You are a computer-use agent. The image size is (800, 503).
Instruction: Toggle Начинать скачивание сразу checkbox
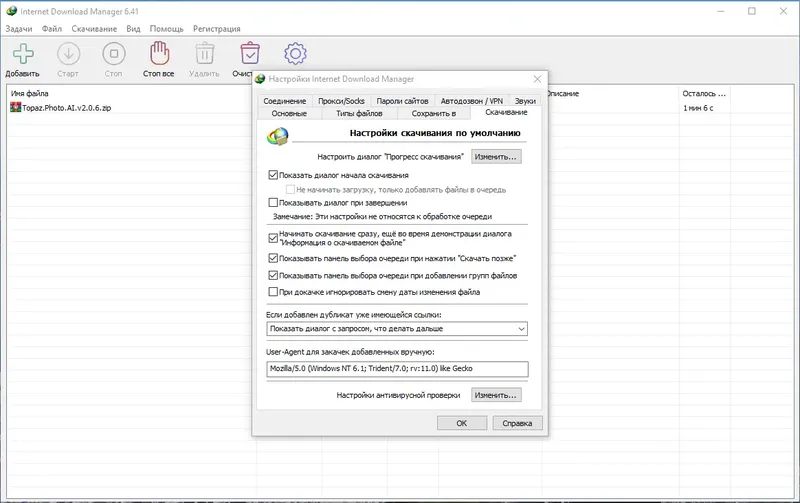coord(273,238)
